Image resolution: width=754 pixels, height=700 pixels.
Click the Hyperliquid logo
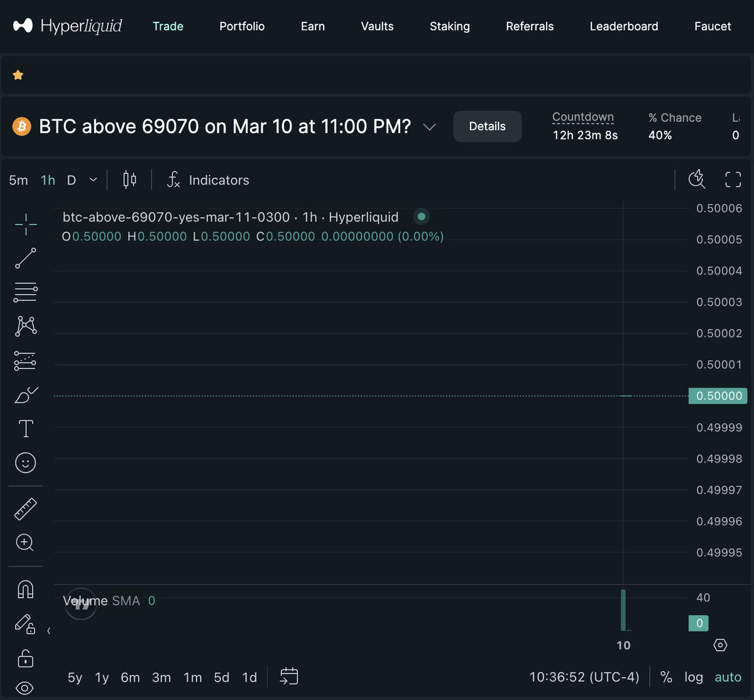[67, 26]
